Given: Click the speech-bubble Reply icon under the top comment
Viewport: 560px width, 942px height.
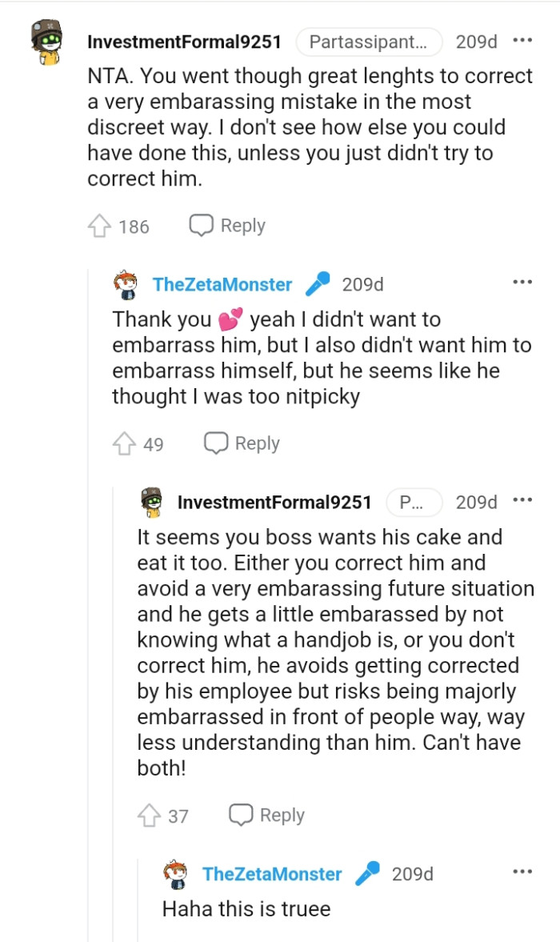Looking at the screenshot, I should 201,225.
